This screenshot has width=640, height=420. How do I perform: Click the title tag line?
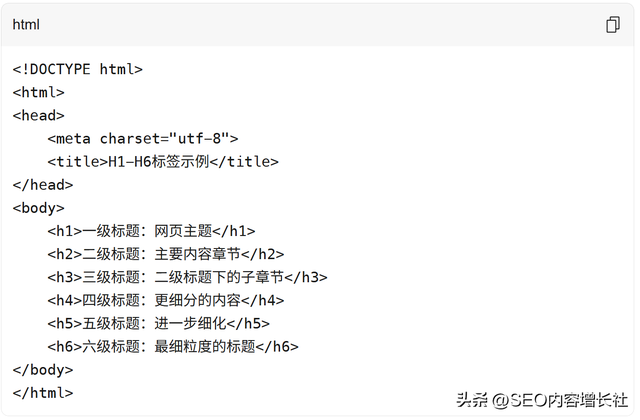tap(163, 161)
